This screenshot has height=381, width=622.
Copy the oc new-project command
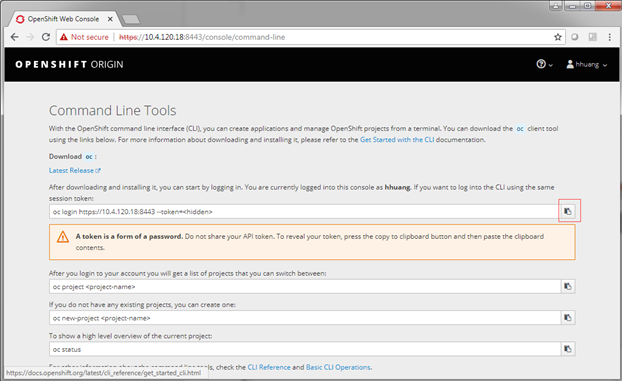568,318
